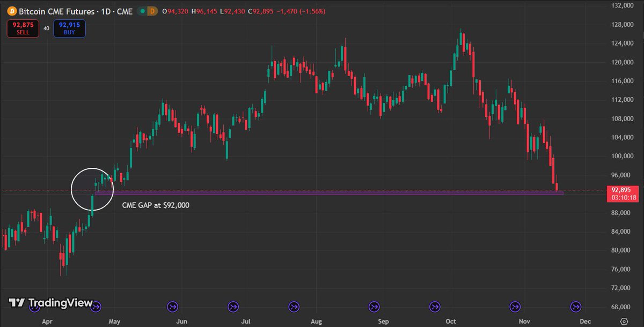Click the contract expiration marker near May
The image size is (644, 327).
96,307
